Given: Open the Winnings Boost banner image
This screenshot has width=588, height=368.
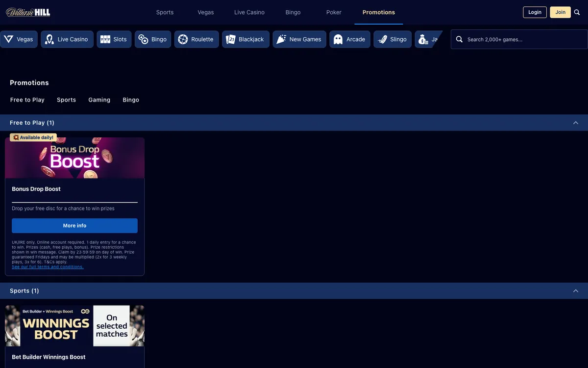Looking at the screenshot, I should [74, 326].
